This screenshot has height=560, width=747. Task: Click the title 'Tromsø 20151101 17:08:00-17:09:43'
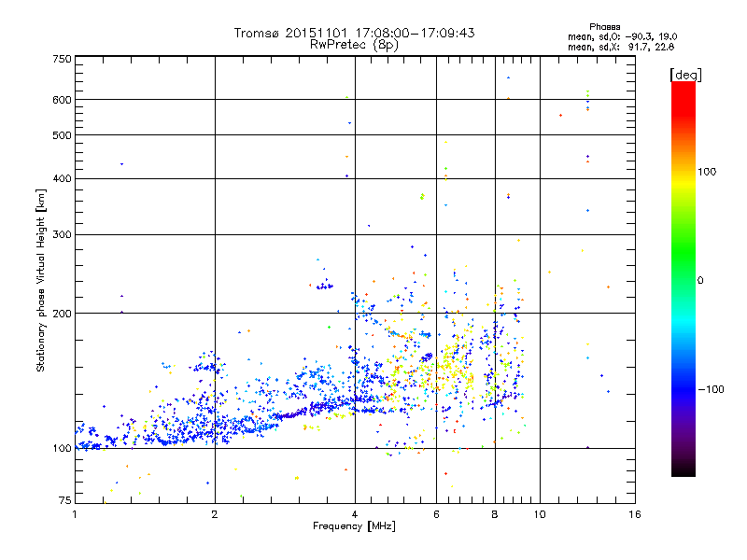pos(354,33)
